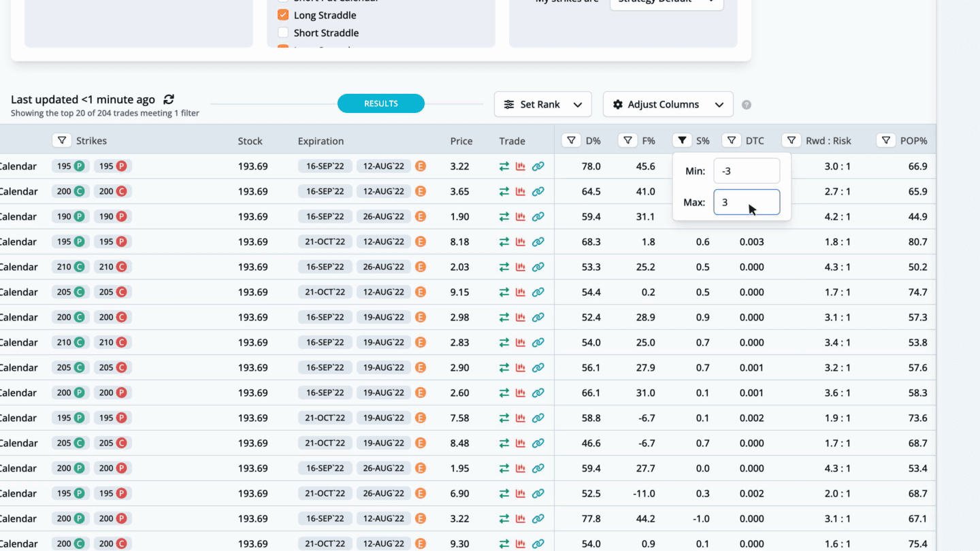Click link icon for price 2.83 row
The image size is (980, 551).
538,343
